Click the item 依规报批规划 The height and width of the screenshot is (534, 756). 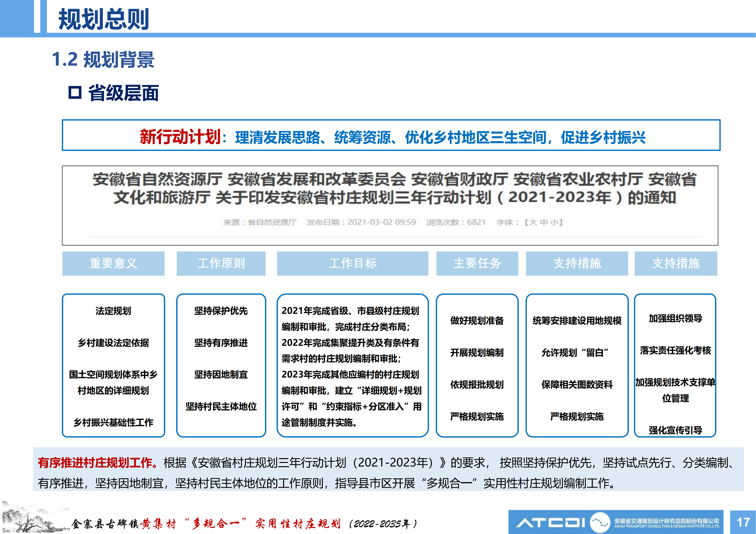click(477, 384)
